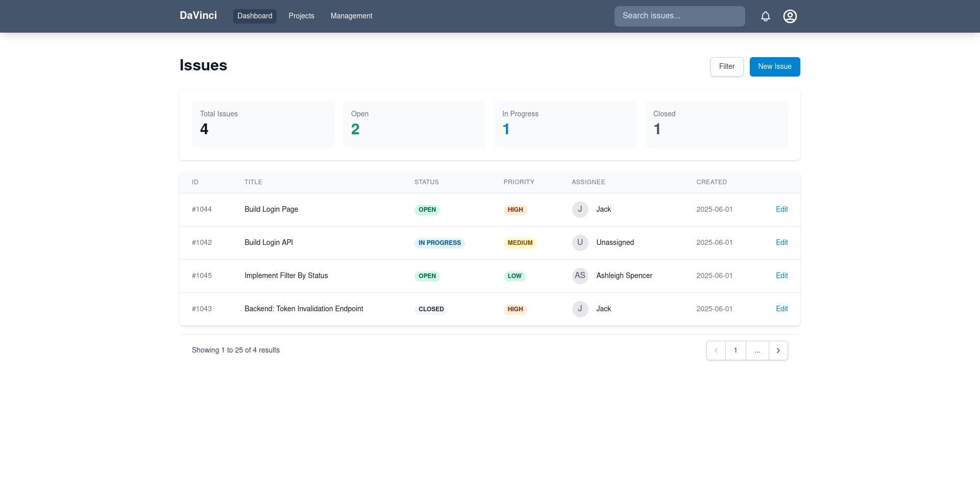This screenshot has height=499, width=980.
Task: Click HIGH priority badge for issue #1044
Action: [515, 210]
